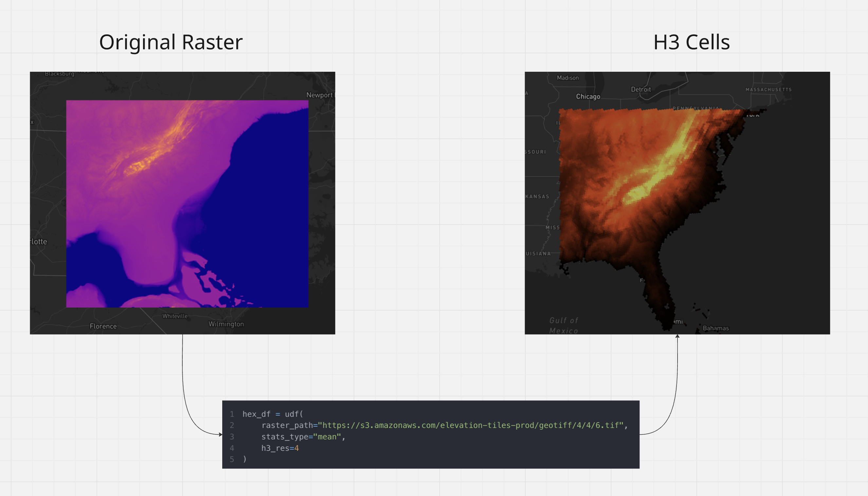Click the Madison label on H3 map
Screen dimensions: 868x496
568,78
